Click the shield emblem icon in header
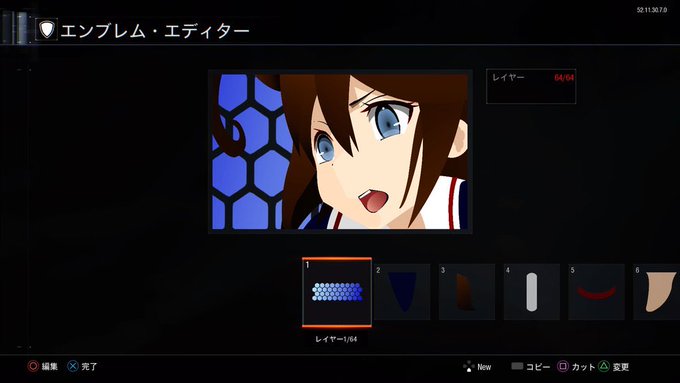The height and width of the screenshot is (383, 680). [46, 29]
